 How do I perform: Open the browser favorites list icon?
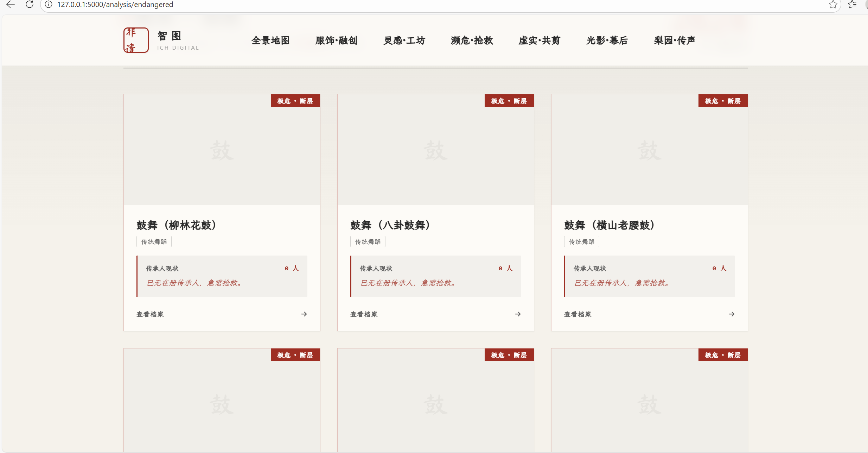coord(852,5)
